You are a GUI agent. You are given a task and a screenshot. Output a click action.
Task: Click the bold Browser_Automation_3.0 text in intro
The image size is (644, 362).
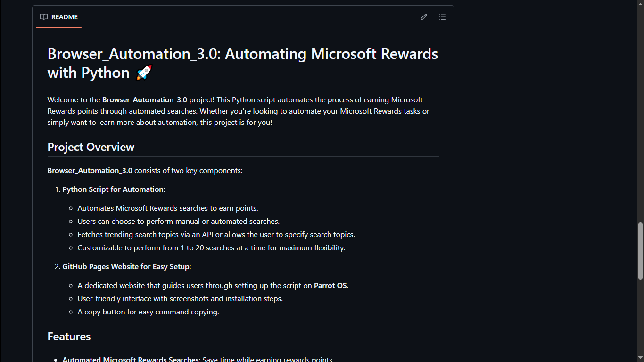tap(145, 99)
